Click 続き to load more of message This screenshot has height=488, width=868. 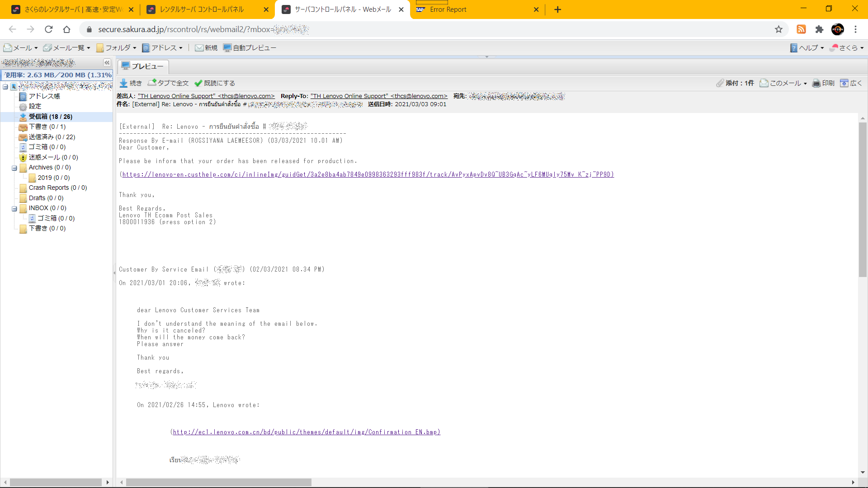131,83
